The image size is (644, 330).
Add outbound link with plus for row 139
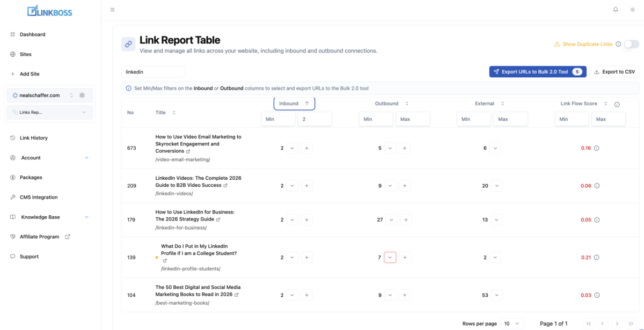(405, 258)
